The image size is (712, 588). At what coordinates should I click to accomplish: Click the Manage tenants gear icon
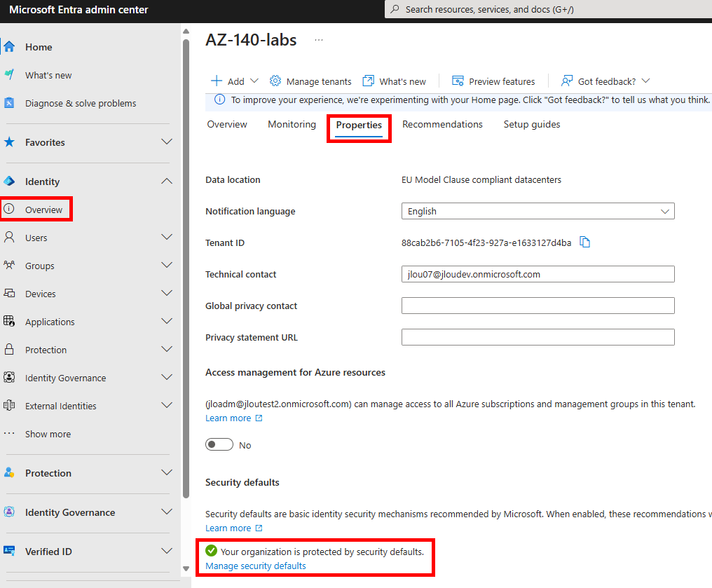275,81
